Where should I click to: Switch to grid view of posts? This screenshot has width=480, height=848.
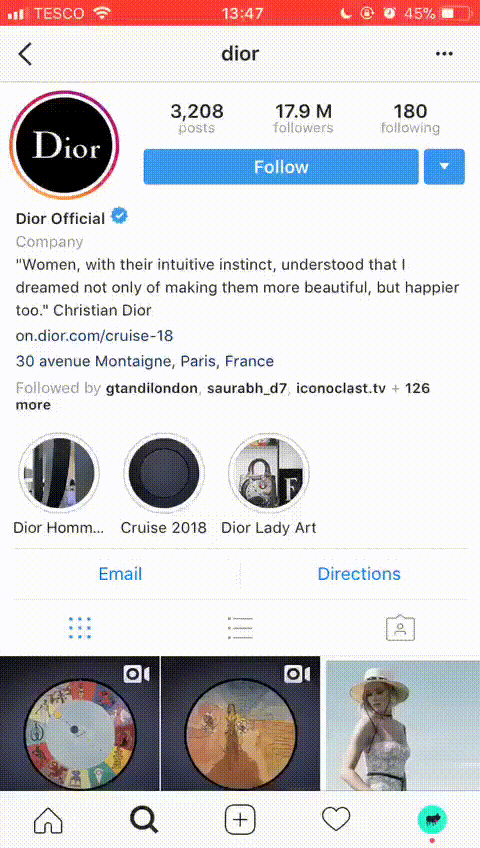(80, 628)
